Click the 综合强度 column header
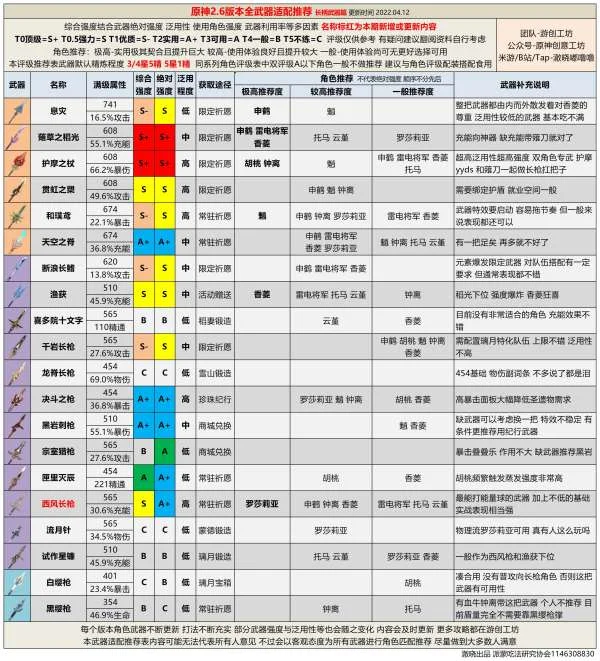The image size is (600, 661). [144, 83]
